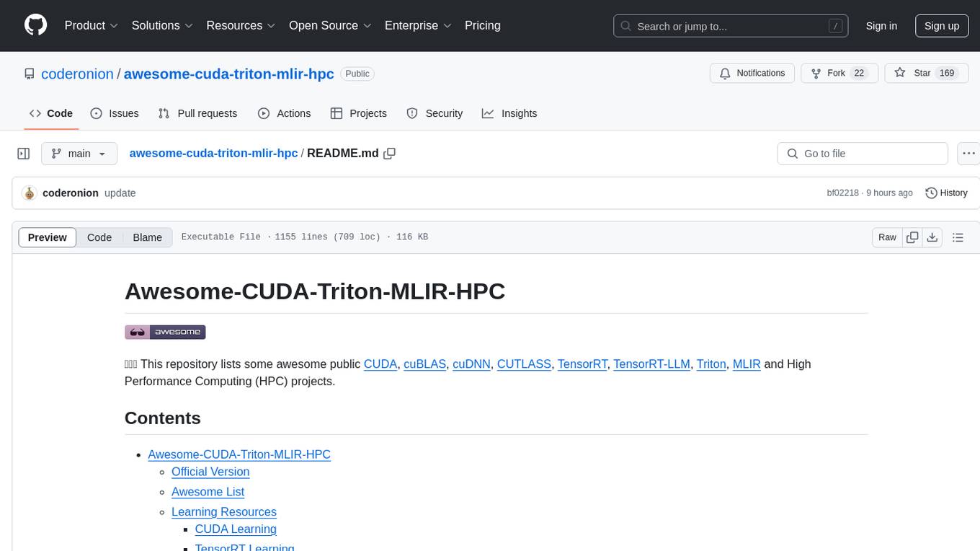Image resolution: width=980 pixels, height=551 pixels.
Task: Follow the cuDNN link
Action: (471, 364)
